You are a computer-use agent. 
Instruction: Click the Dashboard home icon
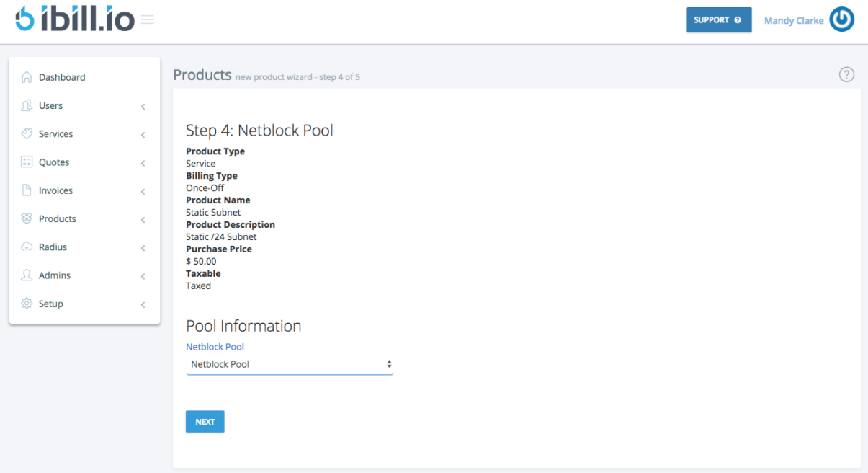click(27, 76)
